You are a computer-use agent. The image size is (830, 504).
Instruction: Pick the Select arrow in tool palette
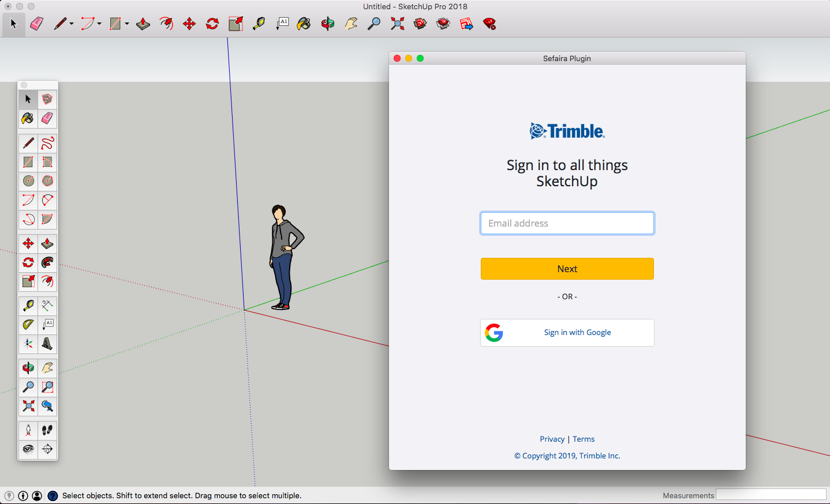(28, 99)
